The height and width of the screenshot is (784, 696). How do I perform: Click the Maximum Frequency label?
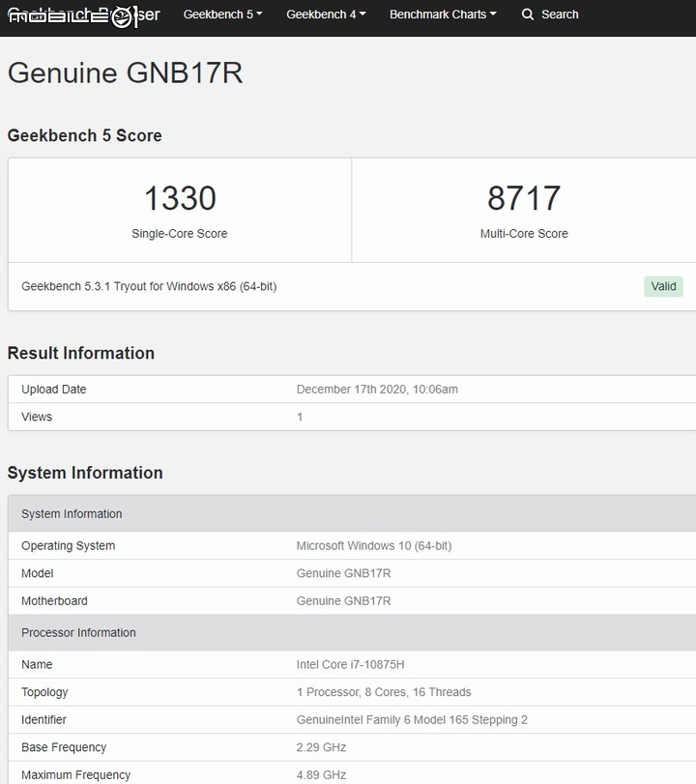(x=75, y=775)
